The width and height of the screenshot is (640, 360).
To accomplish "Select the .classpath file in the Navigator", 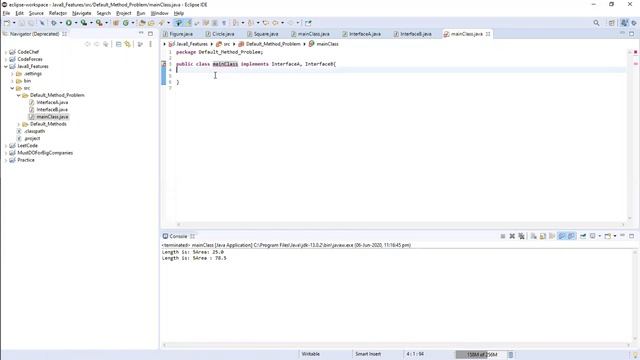I will (x=34, y=131).
